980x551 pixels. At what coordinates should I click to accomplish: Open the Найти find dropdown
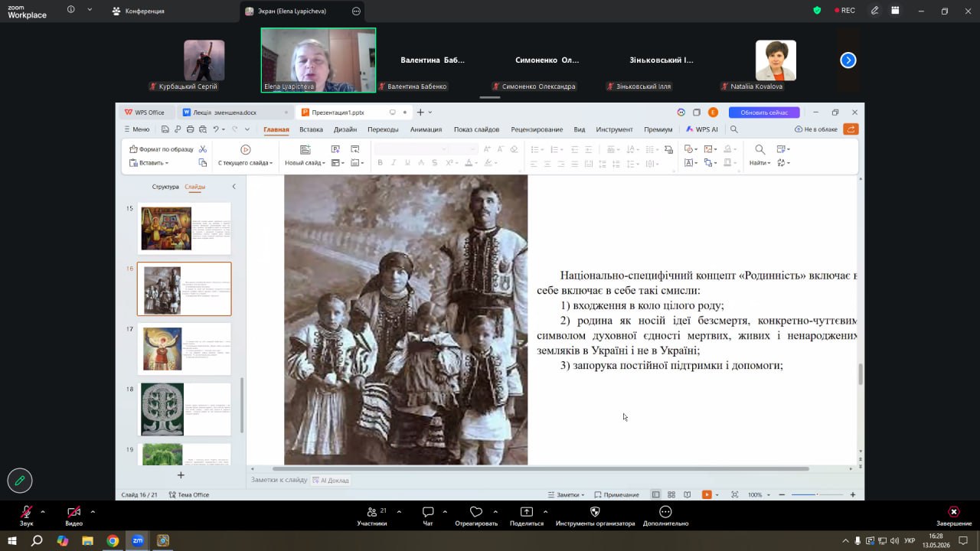759,163
